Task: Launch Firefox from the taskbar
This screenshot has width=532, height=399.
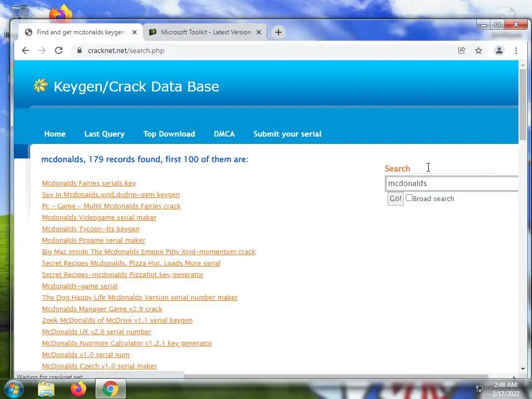Action: pyautogui.click(x=78, y=389)
